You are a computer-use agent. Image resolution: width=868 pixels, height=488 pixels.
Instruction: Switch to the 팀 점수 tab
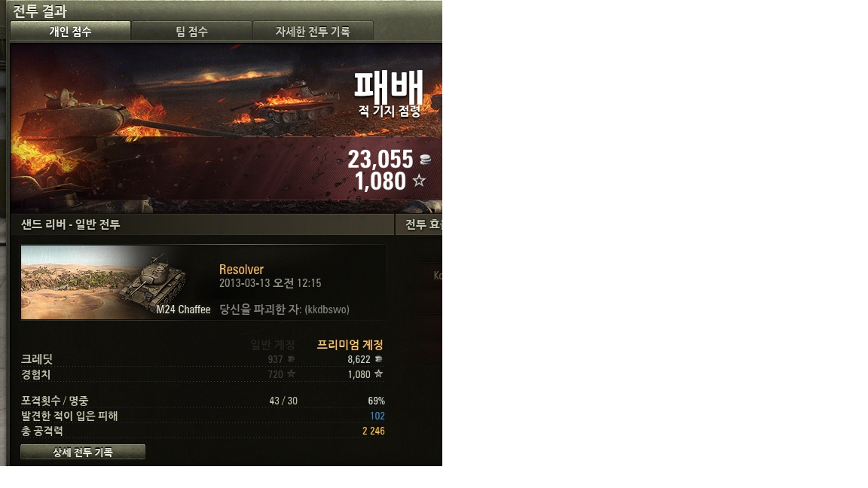[x=191, y=31]
